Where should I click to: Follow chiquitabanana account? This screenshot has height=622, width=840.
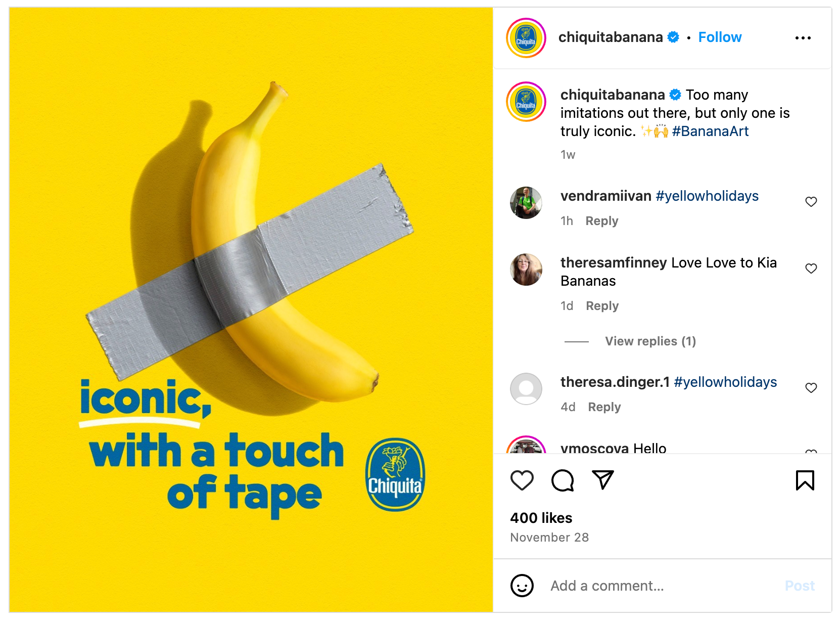point(720,37)
